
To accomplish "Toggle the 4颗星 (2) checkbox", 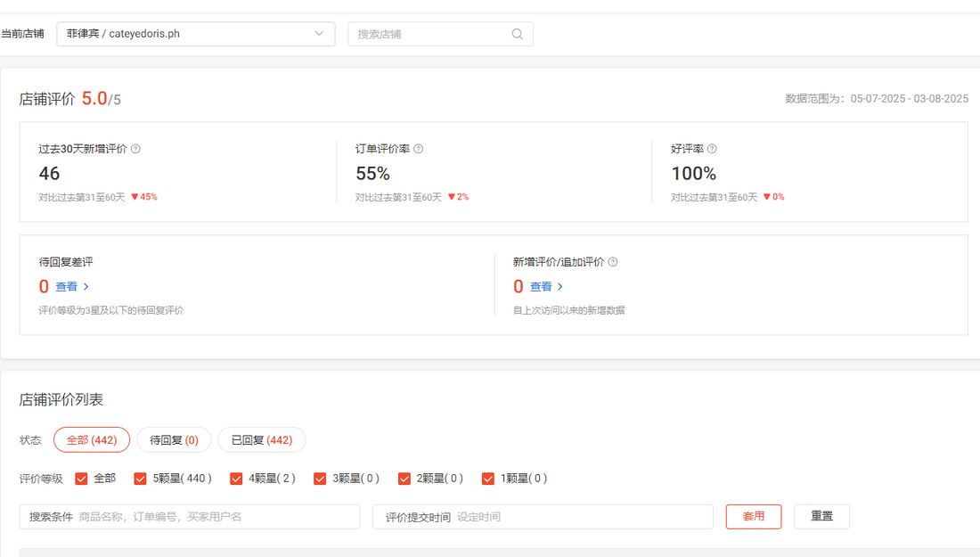I will coord(236,479).
